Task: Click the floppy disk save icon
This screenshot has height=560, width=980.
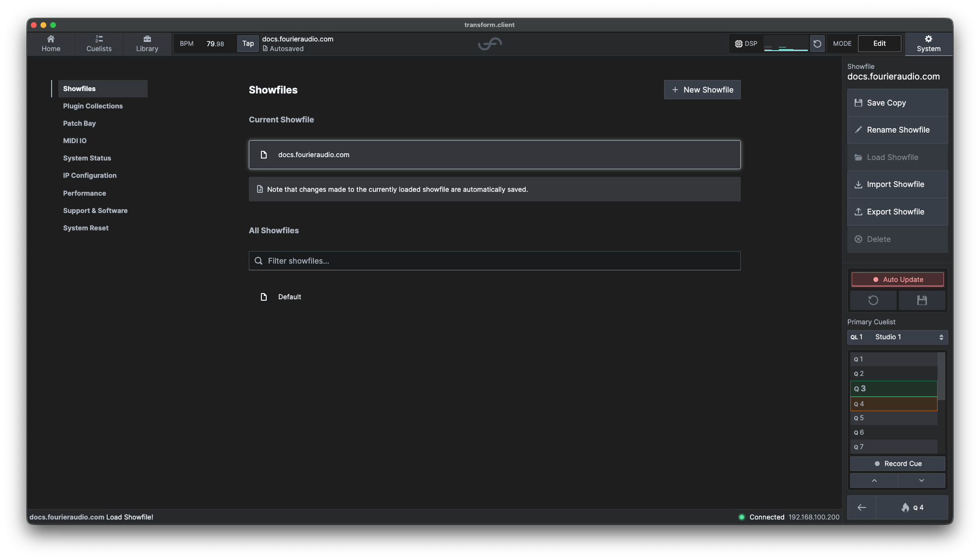Action: 922,300
